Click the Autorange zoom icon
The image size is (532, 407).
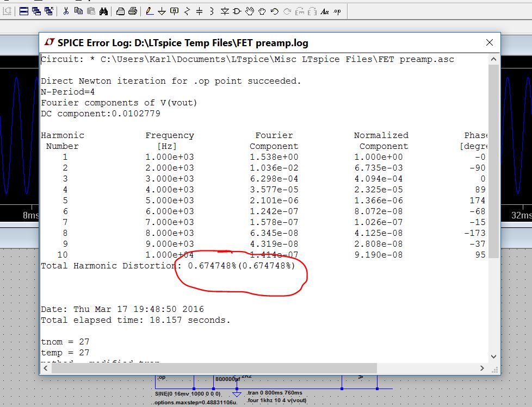[7, 11]
